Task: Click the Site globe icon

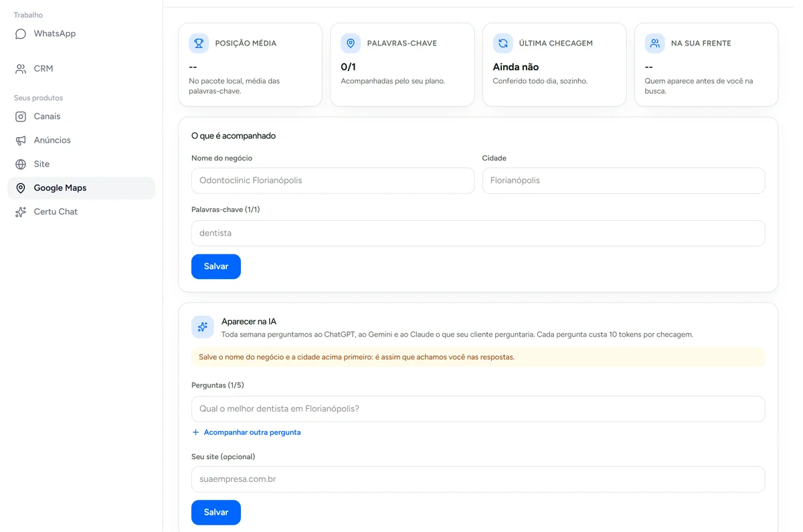Action: (x=21, y=164)
